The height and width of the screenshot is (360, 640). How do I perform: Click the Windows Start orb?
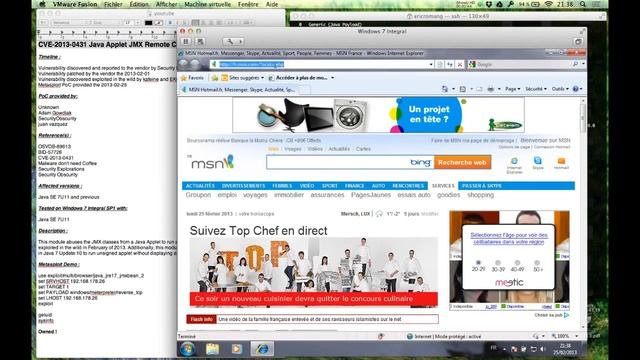[188, 349]
